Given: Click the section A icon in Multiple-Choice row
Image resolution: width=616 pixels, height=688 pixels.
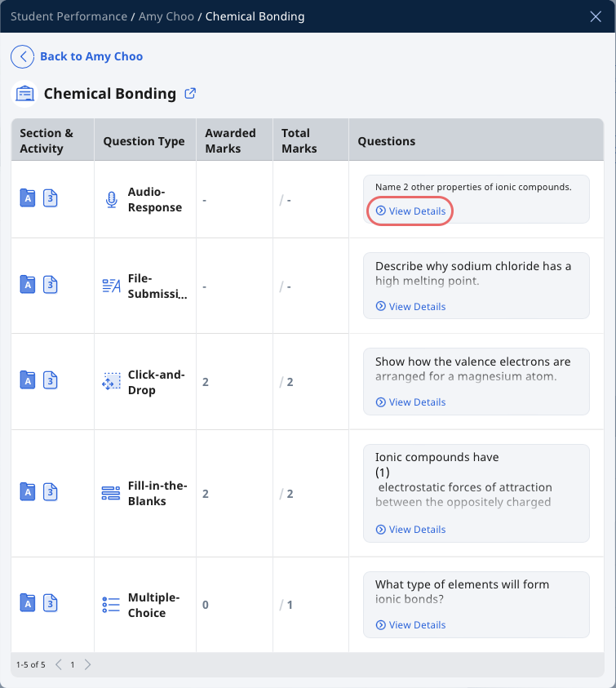Looking at the screenshot, I should [x=28, y=603].
